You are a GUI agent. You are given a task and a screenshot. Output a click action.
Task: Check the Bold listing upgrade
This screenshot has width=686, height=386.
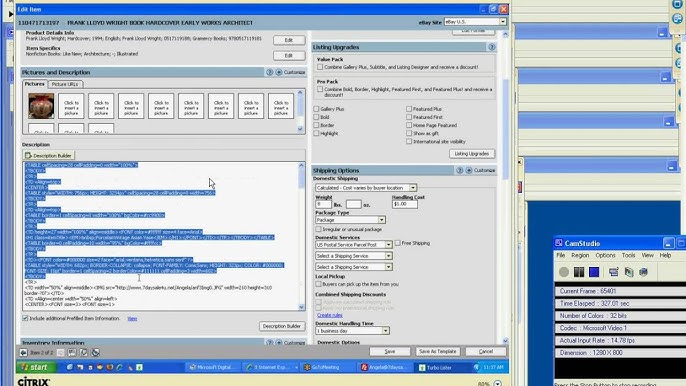click(316, 117)
